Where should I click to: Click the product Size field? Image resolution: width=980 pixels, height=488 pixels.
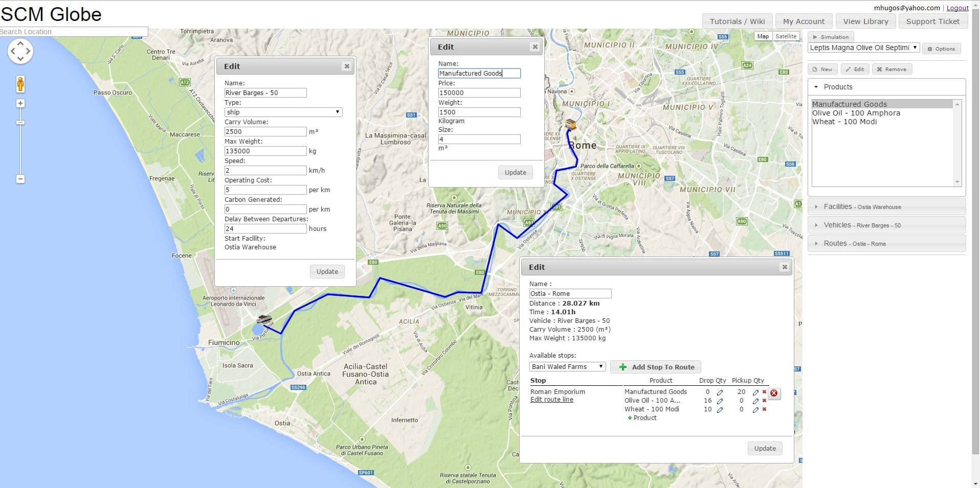(479, 139)
